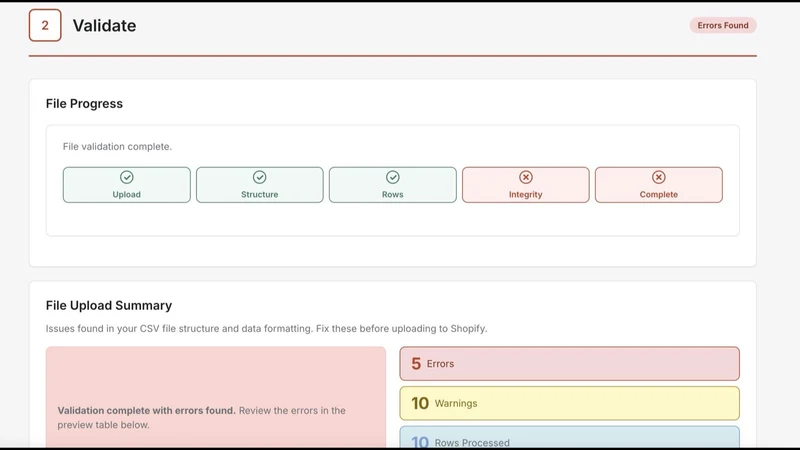
Task: Click the Upload step checkmark icon
Action: click(127, 177)
